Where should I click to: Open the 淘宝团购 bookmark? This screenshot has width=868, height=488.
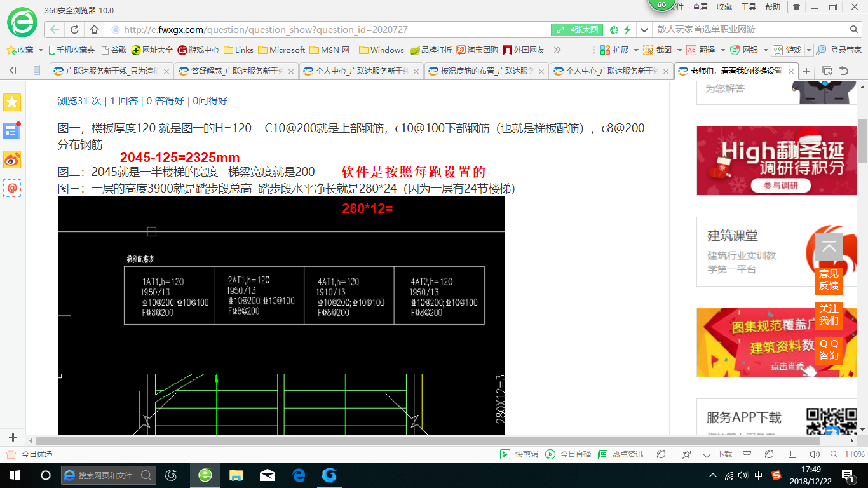click(478, 50)
